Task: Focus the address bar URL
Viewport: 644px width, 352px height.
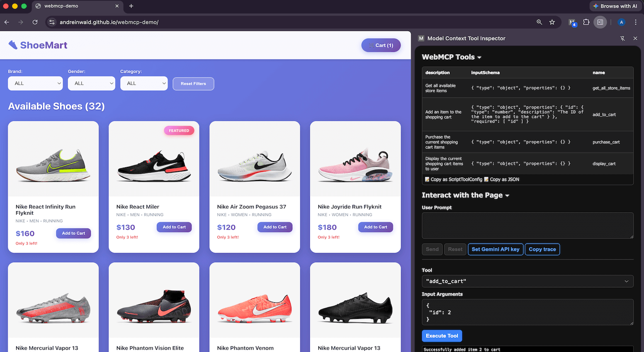Action: pos(109,22)
